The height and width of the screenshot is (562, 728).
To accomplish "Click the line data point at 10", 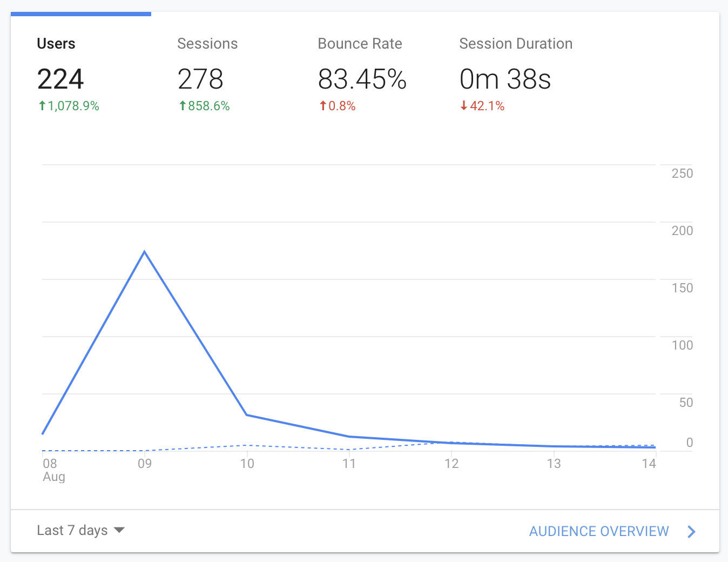I will point(247,415).
